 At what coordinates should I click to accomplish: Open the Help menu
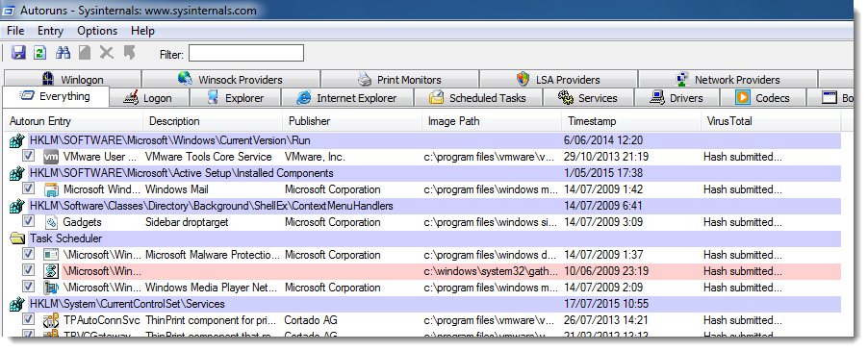coord(142,31)
